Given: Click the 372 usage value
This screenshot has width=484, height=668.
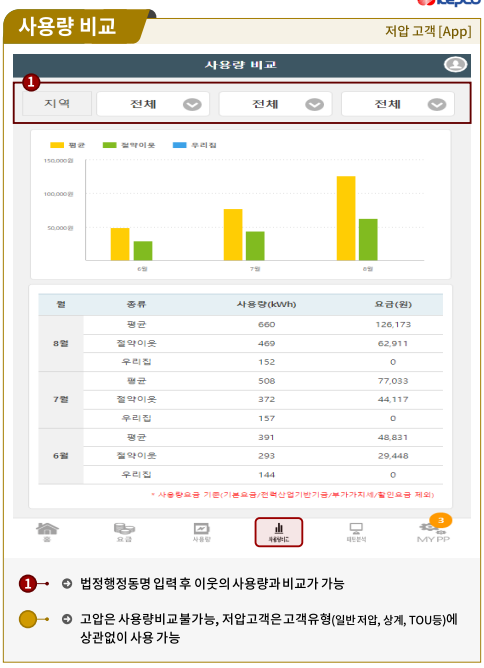Looking at the screenshot, I should pyautogui.click(x=267, y=400).
